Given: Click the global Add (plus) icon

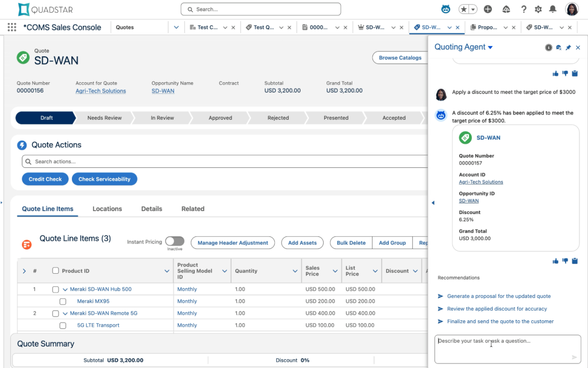Looking at the screenshot, I should (487, 9).
